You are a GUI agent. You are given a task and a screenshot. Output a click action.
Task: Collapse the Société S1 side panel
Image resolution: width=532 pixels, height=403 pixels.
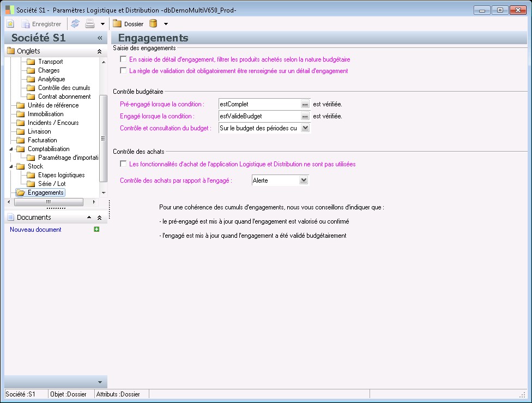(100, 38)
